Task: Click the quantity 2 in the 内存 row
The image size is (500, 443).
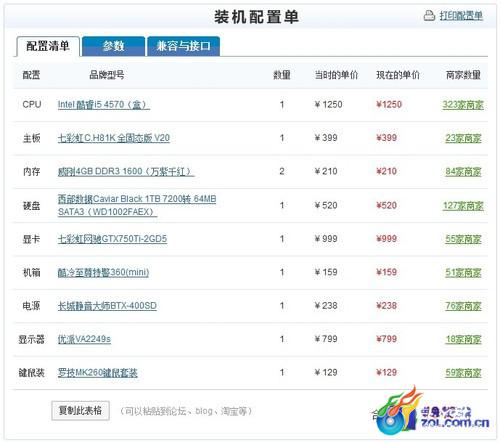Action: click(282, 171)
